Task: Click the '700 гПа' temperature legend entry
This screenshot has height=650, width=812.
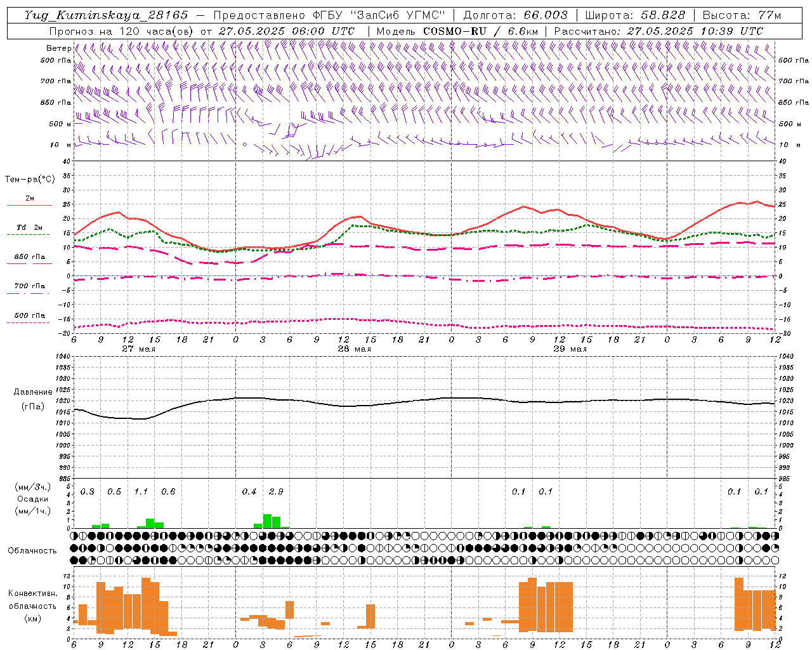Action: point(30,286)
